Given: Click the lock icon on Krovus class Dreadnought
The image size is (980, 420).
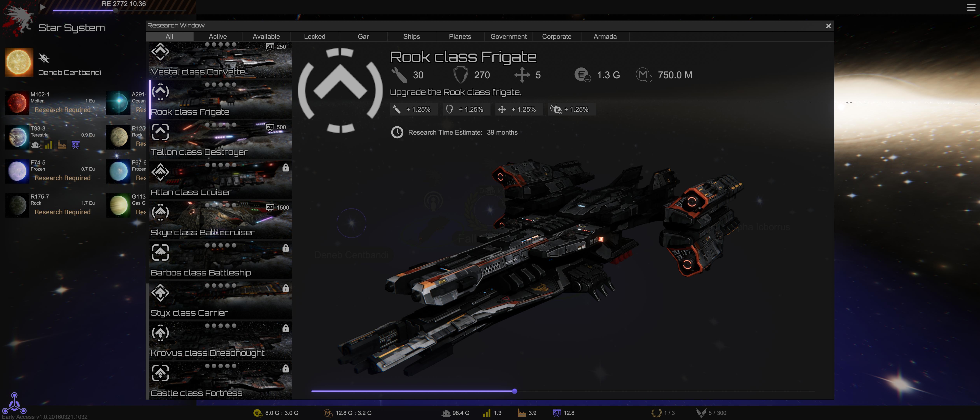Looking at the screenshot, I should point(286,328).
